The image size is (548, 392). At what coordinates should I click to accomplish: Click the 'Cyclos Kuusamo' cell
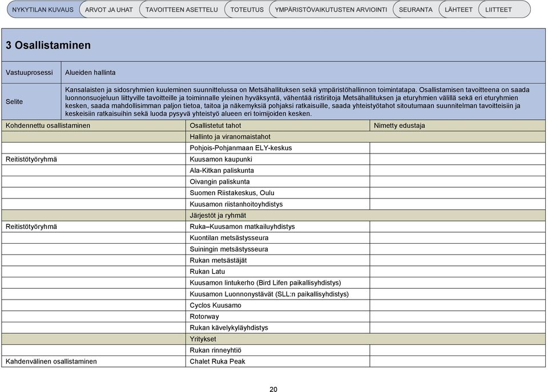pos(277,305)
